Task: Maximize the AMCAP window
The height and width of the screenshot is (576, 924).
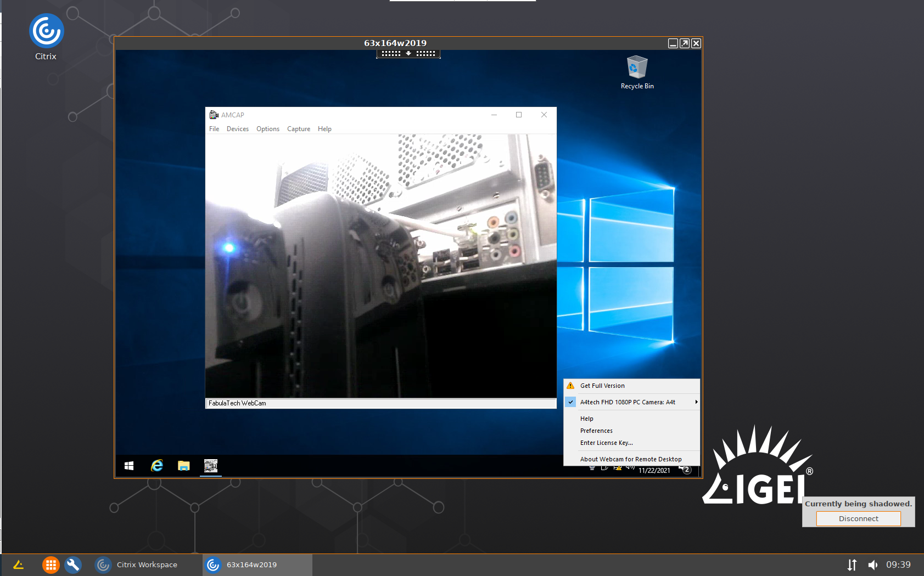Action: [x=519, y=115]
